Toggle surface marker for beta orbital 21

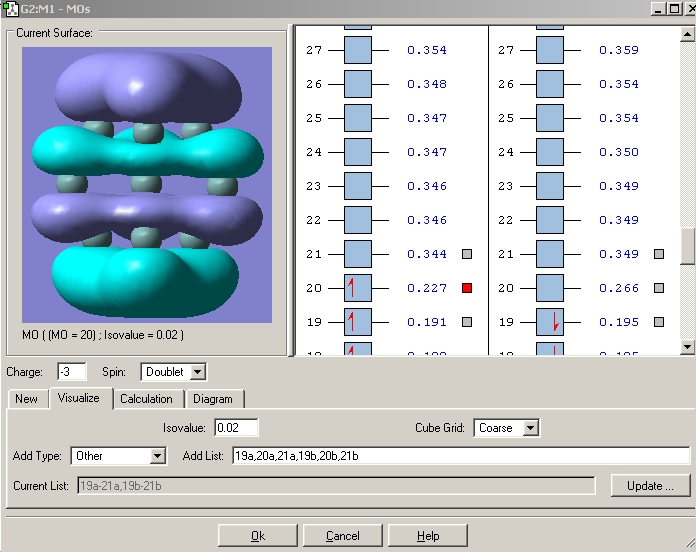pyautogui.click(x=659, y=254)
